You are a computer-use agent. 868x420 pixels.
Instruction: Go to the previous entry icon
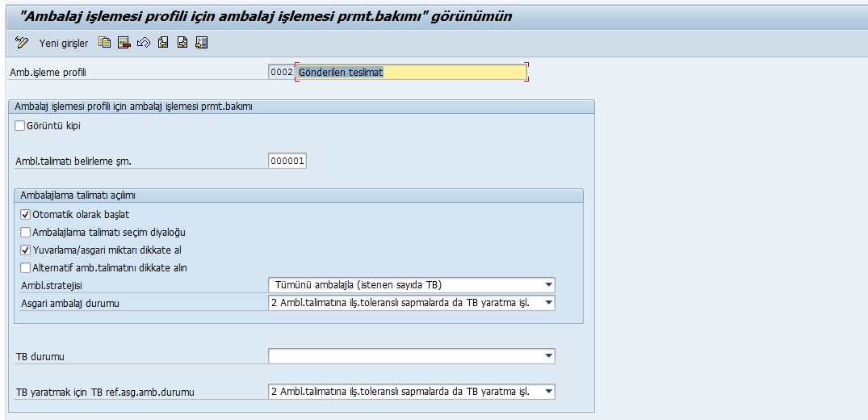[163, 43]
